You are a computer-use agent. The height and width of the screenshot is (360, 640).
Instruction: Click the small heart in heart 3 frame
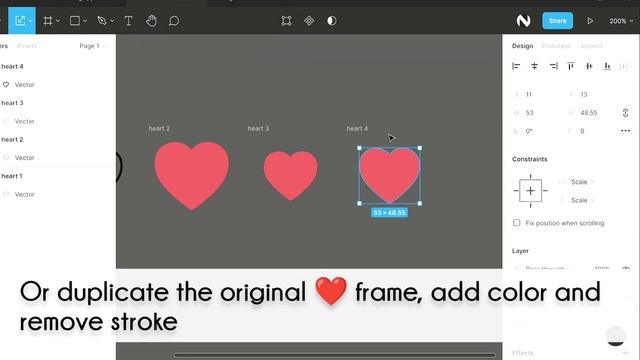point(291,175)
